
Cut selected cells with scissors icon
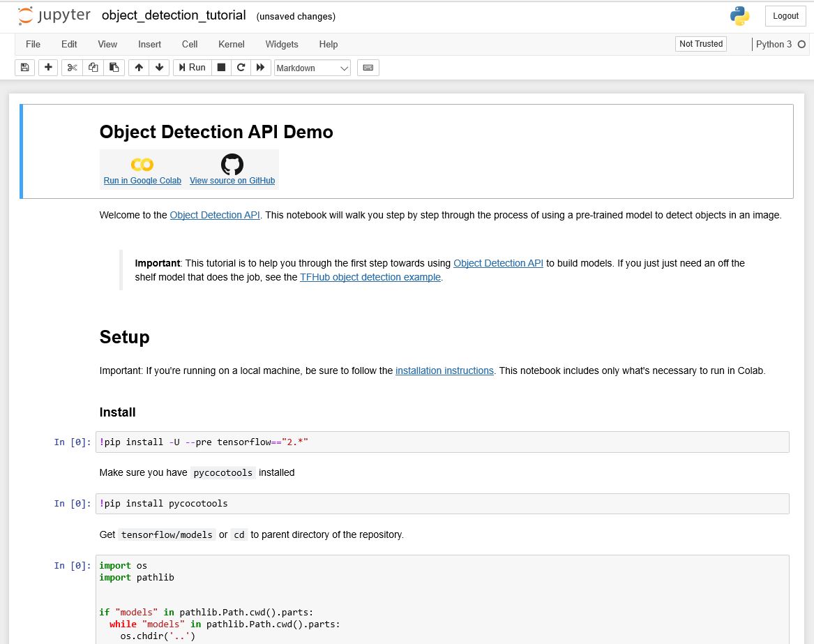tap(72, 68)
